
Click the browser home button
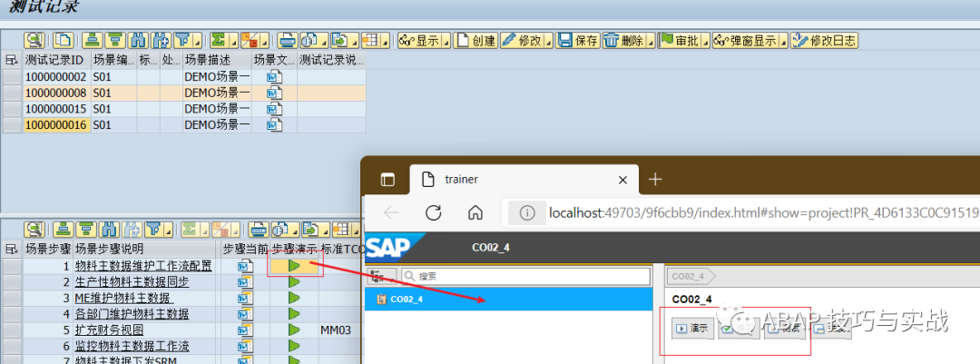pyautogui.click(x=475, y=212)
